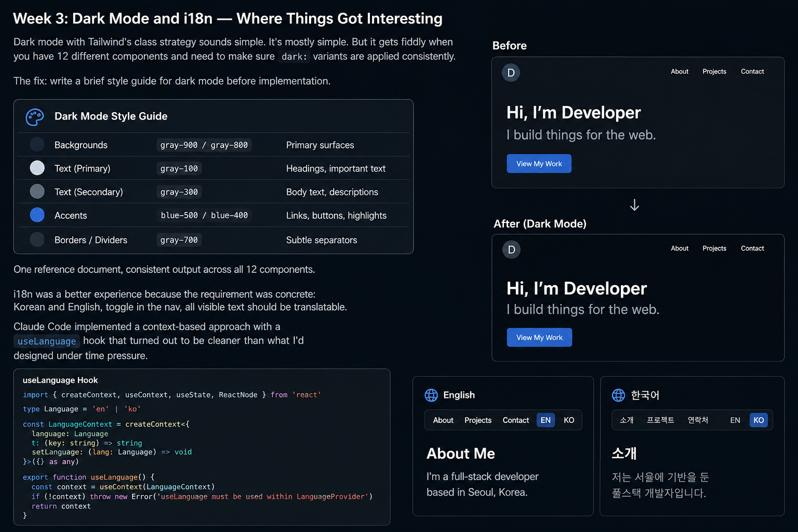Open Contact in the After preview nav
Screen dimensions: 798x532
[752, 249]
